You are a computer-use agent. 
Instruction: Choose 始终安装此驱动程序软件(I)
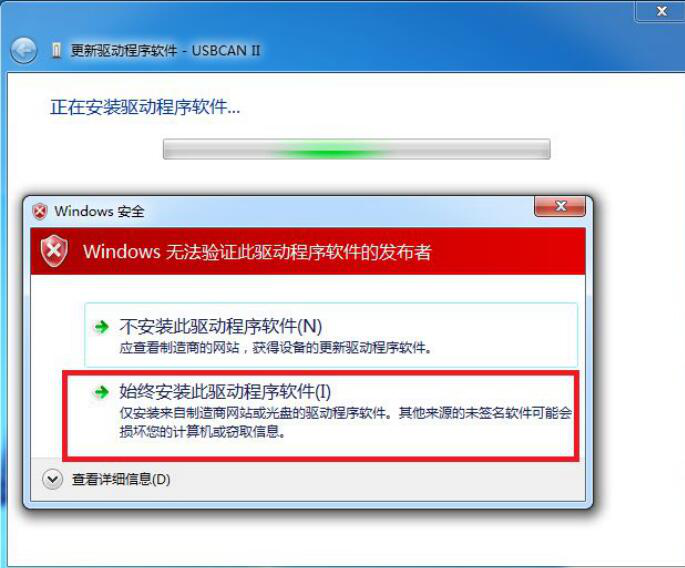(321, 416)
